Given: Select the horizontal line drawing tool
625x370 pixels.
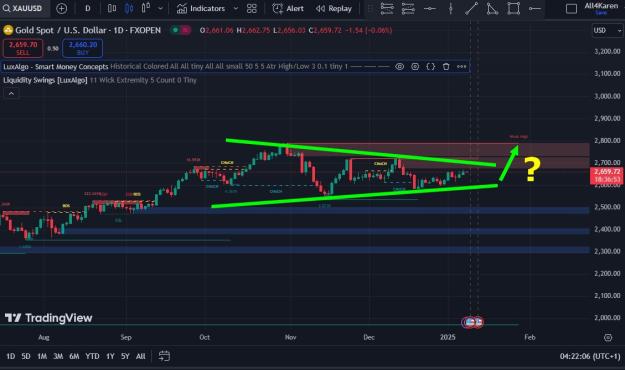Looking at the screenshot, I should tap(430, 8).
